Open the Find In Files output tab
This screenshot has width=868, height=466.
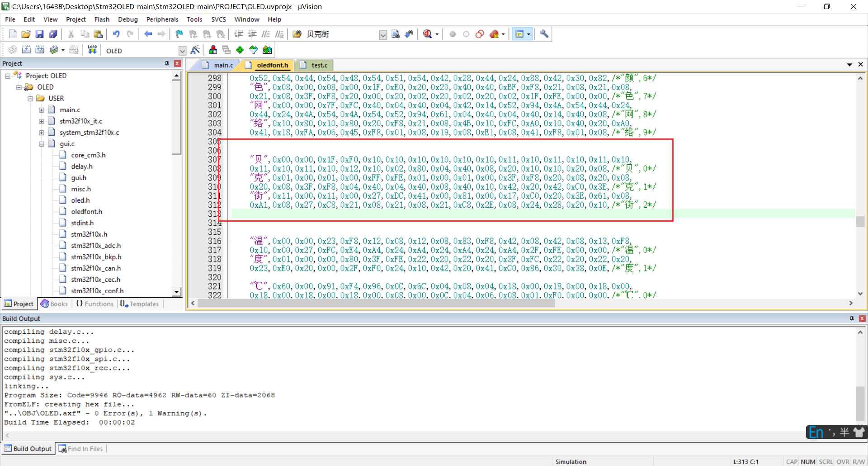tap(81, 448)
